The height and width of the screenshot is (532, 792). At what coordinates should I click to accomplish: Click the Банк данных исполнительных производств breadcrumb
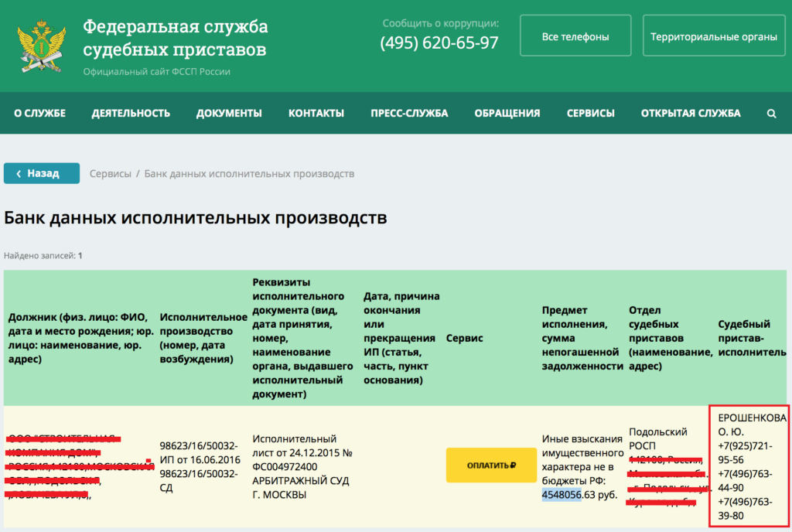(x=249, y=174)
